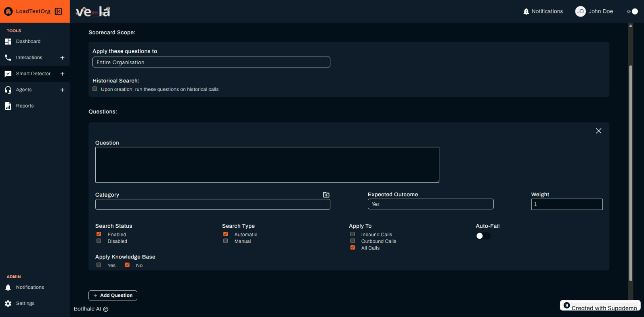Click Created with Supademo badge
Viewport: 644px width, 317px height.
pos(600,306)
